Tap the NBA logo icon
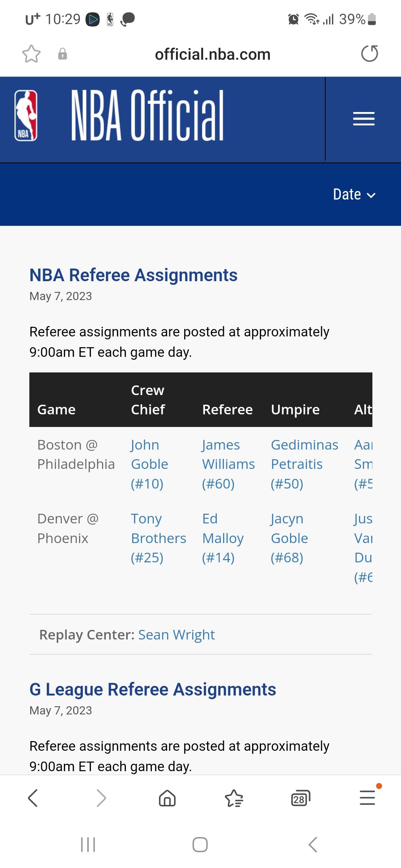The width and height of the screenshot is (401, 868). pyautogui.click(x=26, y=116)
